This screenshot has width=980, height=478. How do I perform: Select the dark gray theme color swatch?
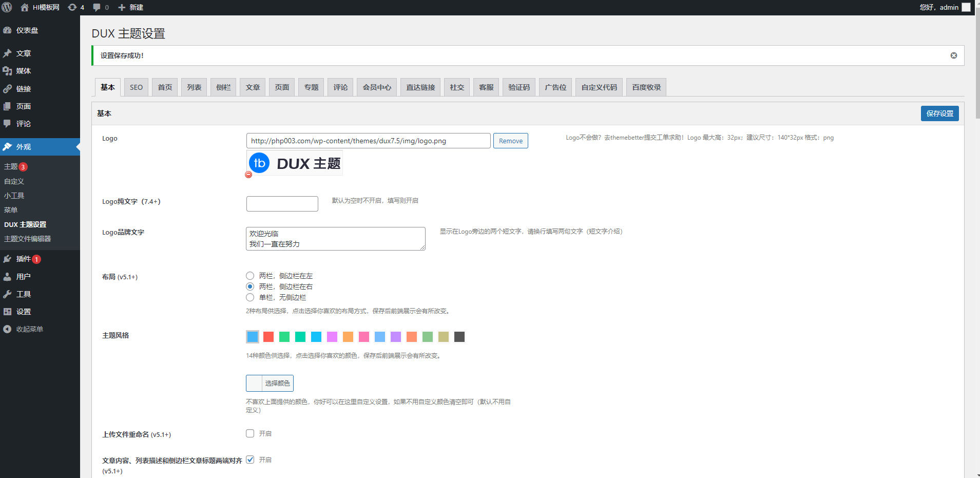point(459,337)
